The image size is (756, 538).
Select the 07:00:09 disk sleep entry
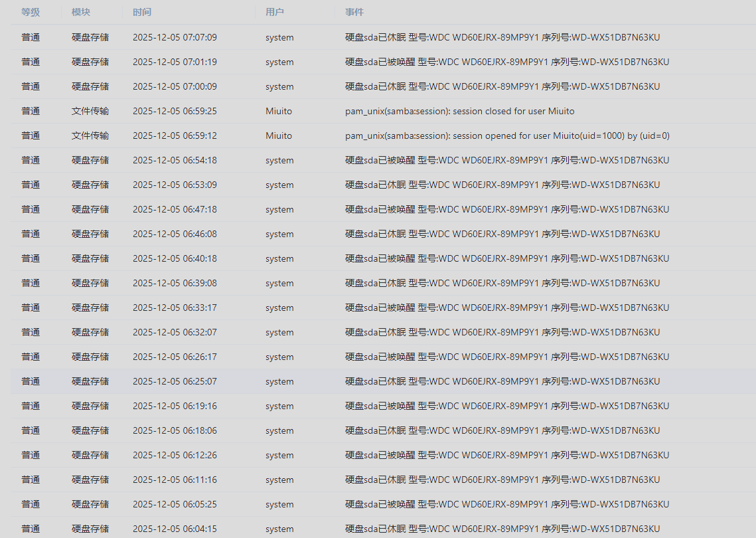click(x=383, y=86)
